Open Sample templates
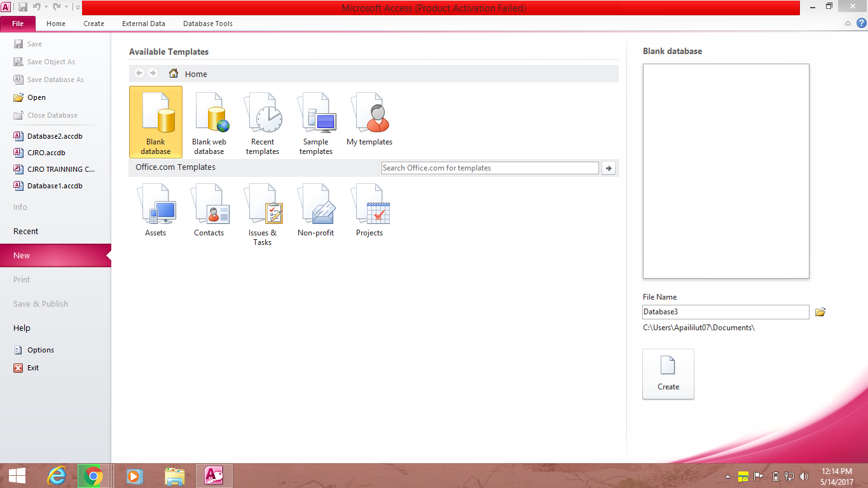This screenshot has width=868, height=488. pos(316,122)
